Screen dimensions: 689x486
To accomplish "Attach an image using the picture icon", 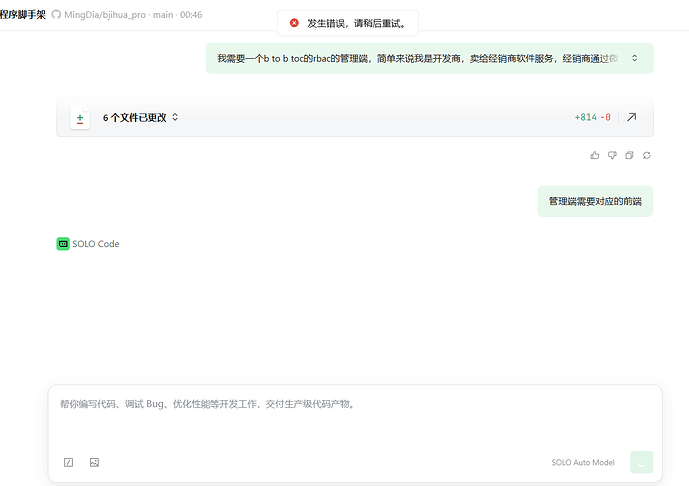I will 94,462.
